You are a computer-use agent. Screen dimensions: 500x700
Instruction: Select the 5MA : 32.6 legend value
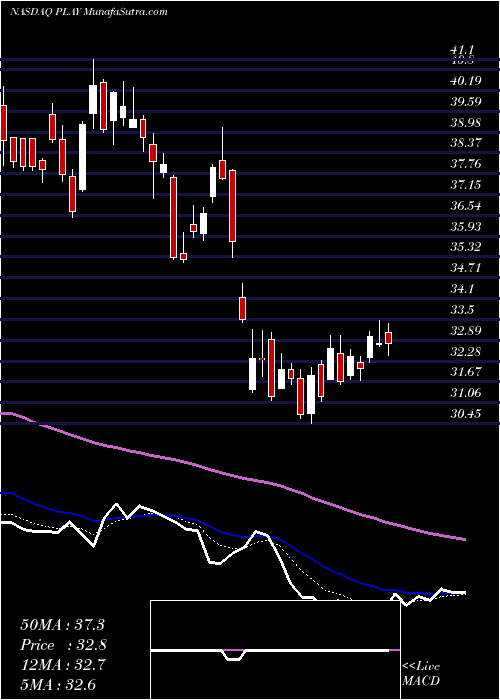coord(58,685)
